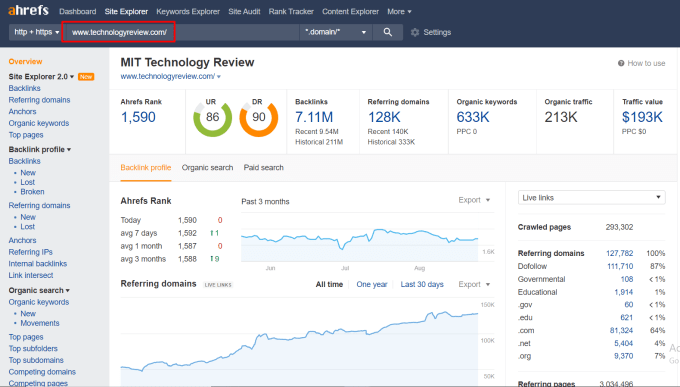Open Internal backlinks in sidebar
This screenshot has height=387, width=680.
[38, 264]
